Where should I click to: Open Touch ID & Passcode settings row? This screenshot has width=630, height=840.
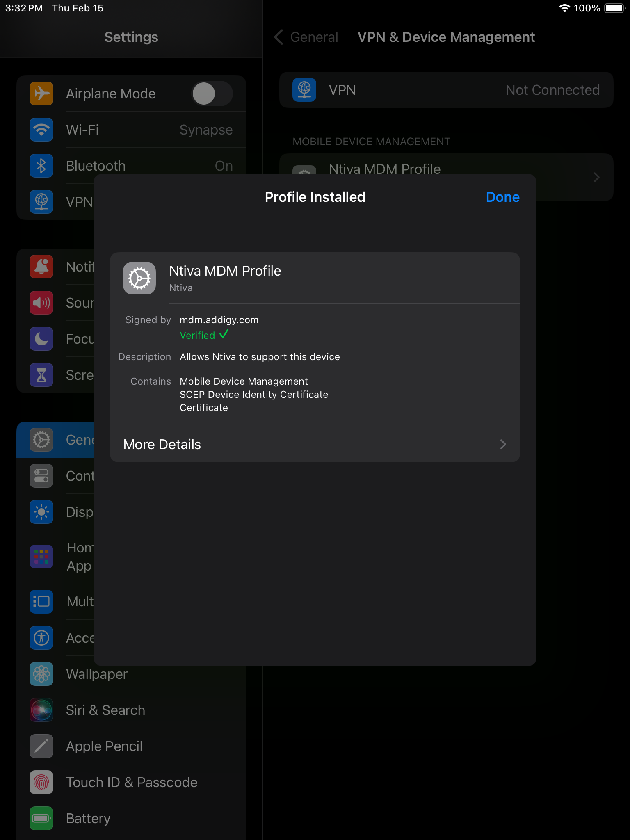tap(131, 782)
